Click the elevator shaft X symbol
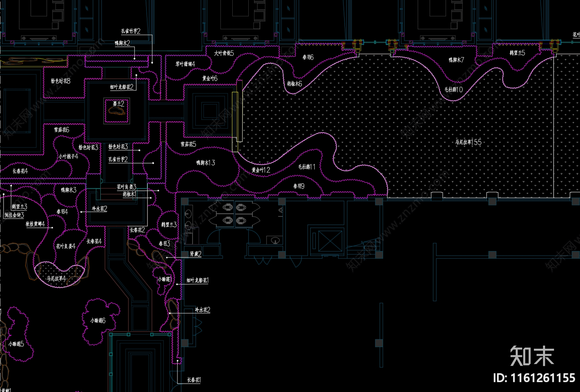 click(330, 242)
